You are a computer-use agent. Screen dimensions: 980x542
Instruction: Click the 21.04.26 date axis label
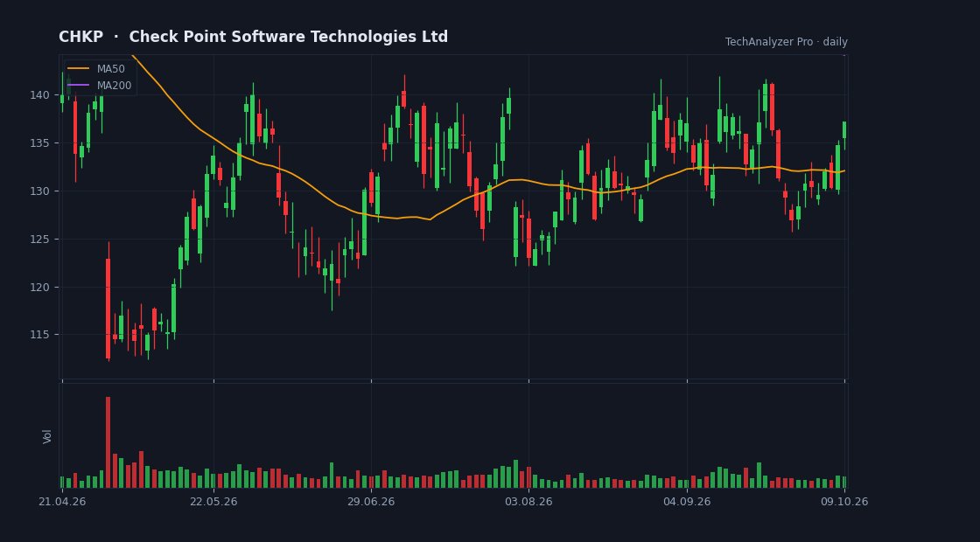pyautogui.click(x=62, y=502)
